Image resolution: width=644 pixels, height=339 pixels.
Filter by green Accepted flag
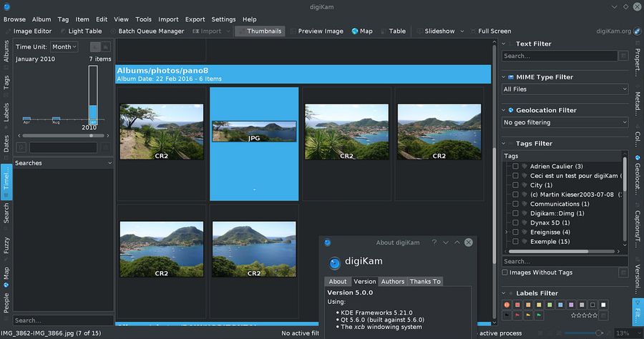(x=539, y=315)
